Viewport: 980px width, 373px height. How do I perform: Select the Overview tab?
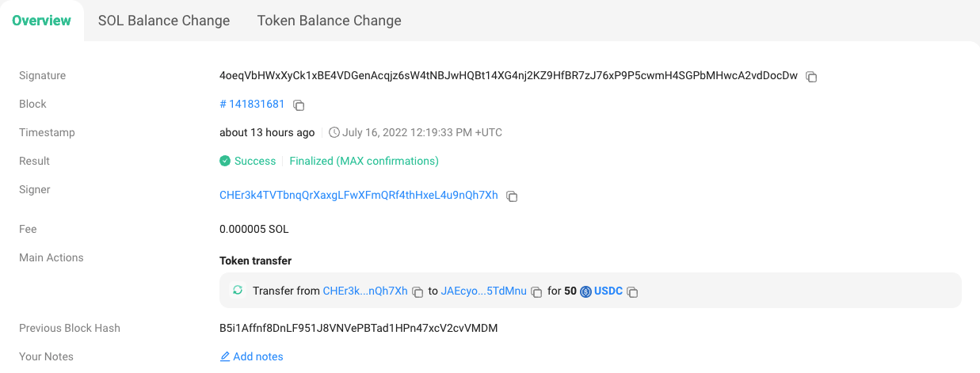coord(41,21)
